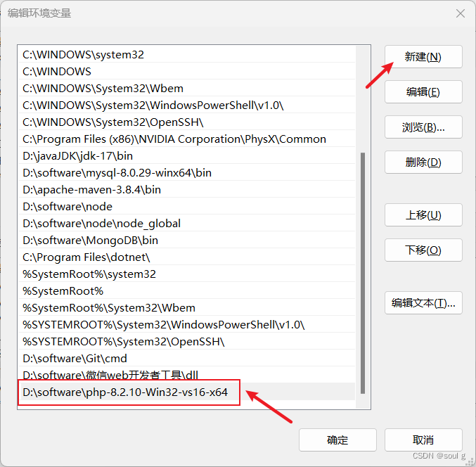This screenshot has width=476, height=467.
Task: Select D:\javaJDK\jdk-17\bin entry
Action: click(187, 155)
